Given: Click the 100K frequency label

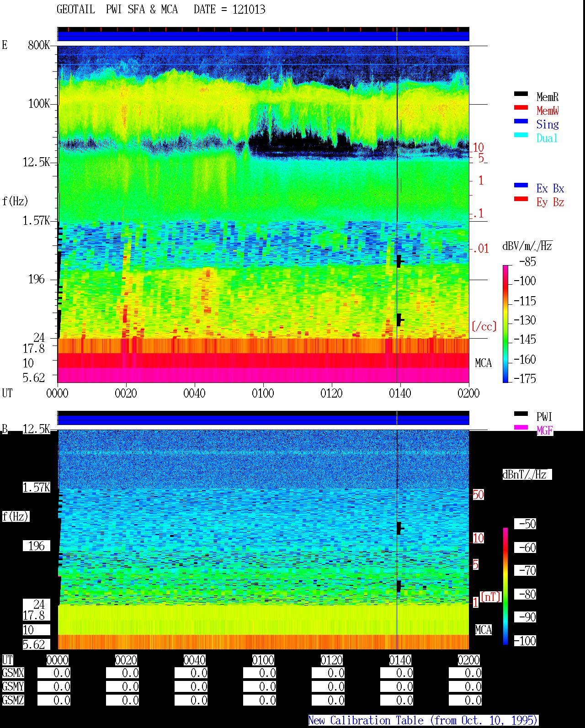Looking at the screenshot, I should 39,103.
